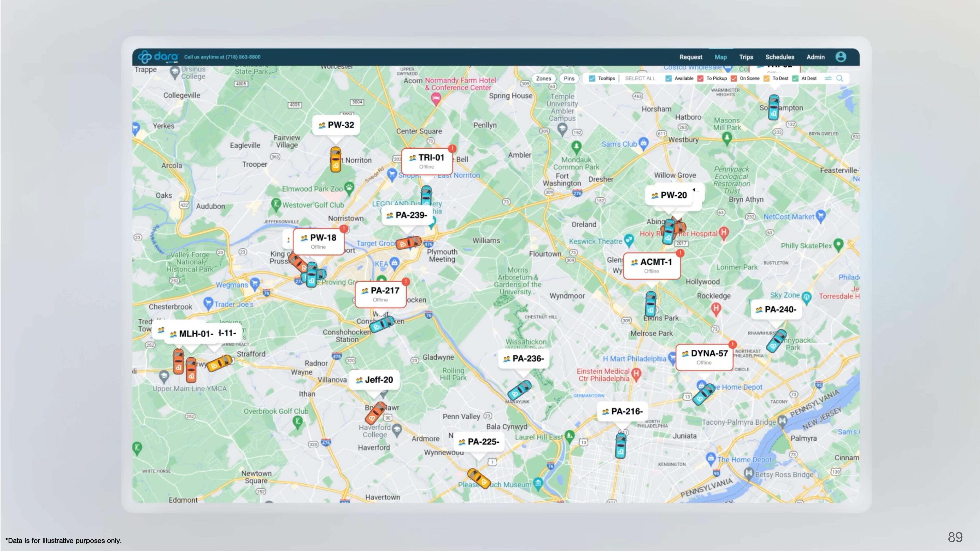This screenshot has width=980, height=551.
Task: Select the blue car below PW-20
Action: (668, 232)
